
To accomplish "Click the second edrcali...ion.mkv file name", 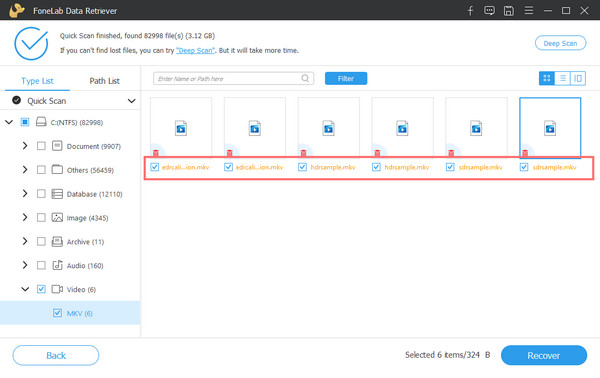I will 259,167.
